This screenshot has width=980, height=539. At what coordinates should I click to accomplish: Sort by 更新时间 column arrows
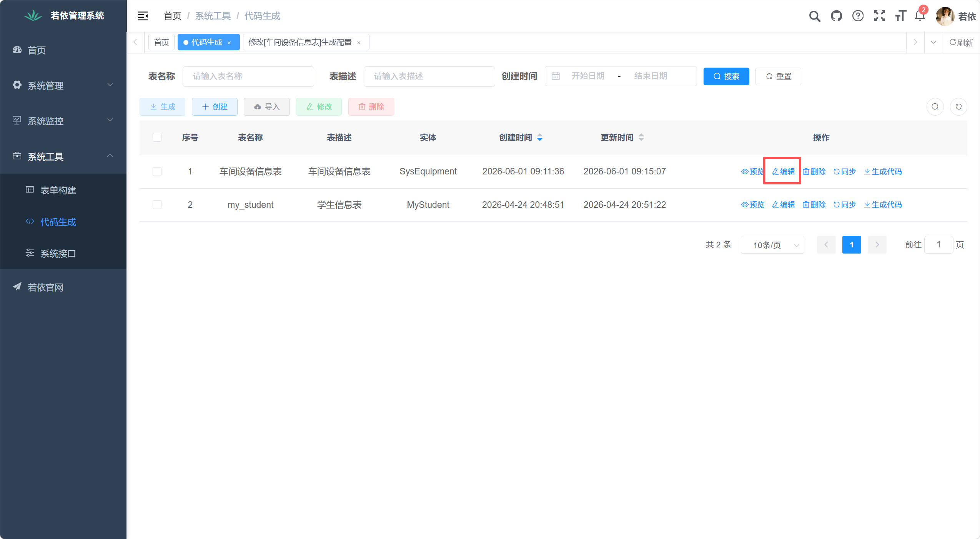[641, 138]
